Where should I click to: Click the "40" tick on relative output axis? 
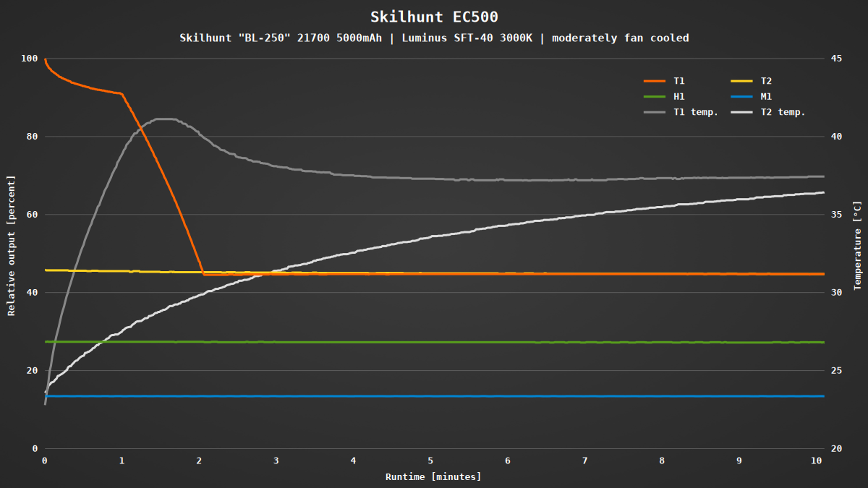[33, 292]
